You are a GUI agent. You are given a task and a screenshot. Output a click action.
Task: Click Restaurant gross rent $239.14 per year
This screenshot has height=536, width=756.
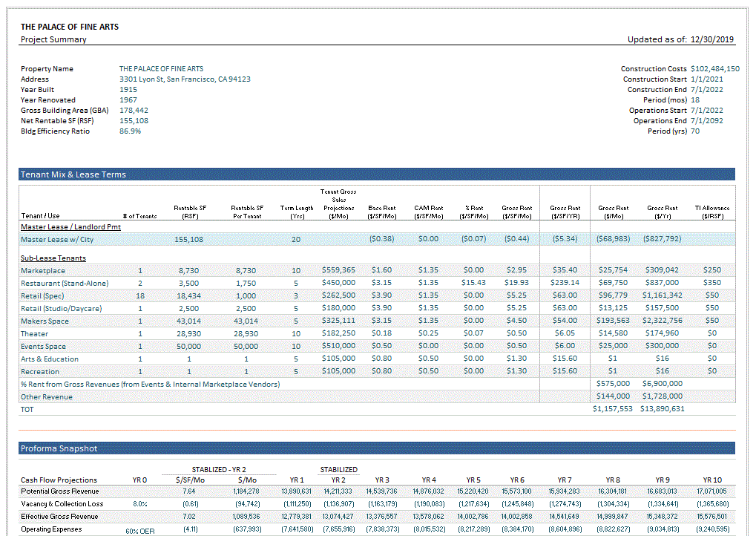(565, 283)
